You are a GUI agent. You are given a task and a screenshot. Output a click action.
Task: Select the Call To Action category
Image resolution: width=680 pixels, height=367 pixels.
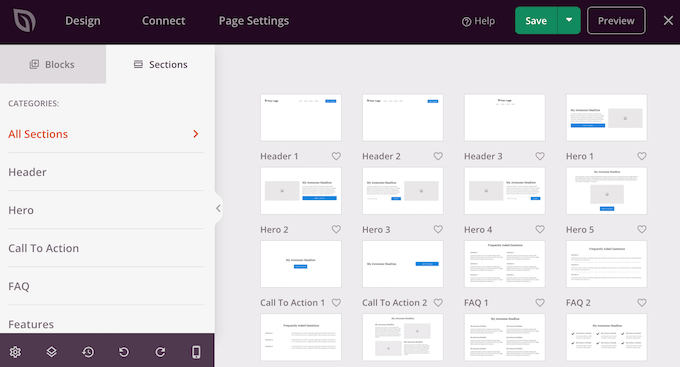click(x=106, y=248)
